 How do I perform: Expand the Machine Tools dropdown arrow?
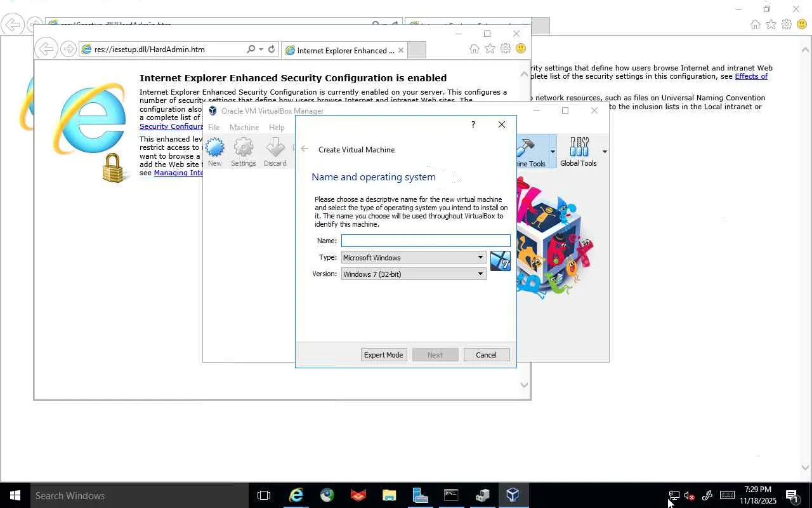(x=553, y=152)
